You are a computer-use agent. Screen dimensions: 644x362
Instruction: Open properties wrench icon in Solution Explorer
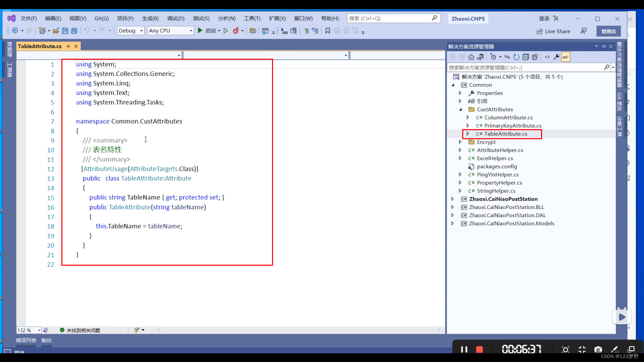coord(556,57)
